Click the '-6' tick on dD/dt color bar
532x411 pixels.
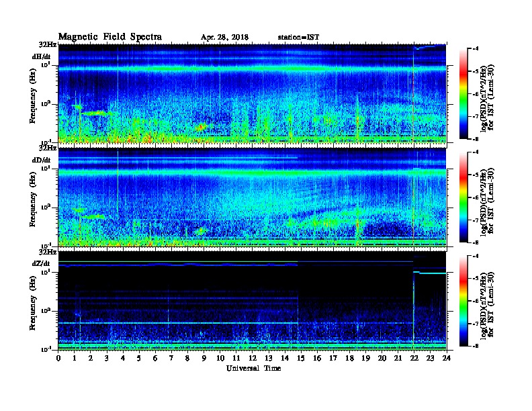475,197
